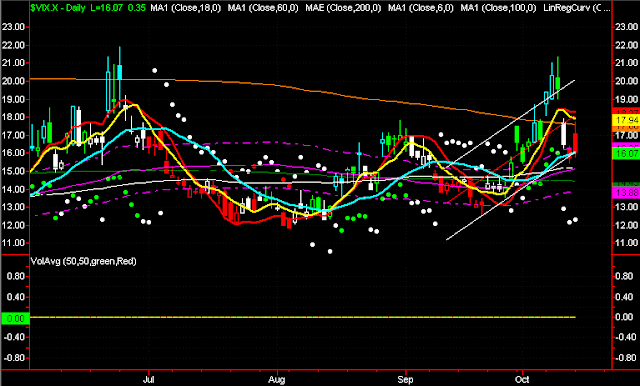Viewport: 640px width, 386px height.
Task: Click the Oct label on time axis
Action: (x=522, y=380)
